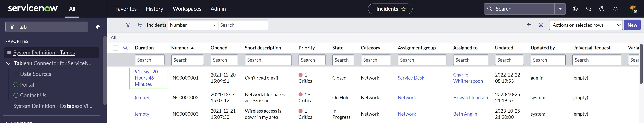644x123 pixels.
Task: Open the Service Desk assignment group link
Action: pyautogui.click(x=411, y=78)
